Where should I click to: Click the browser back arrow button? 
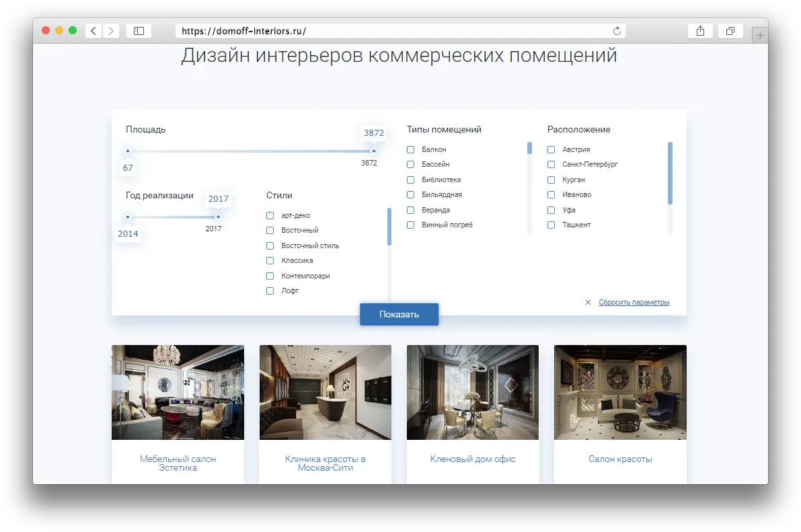pos(93,31)
